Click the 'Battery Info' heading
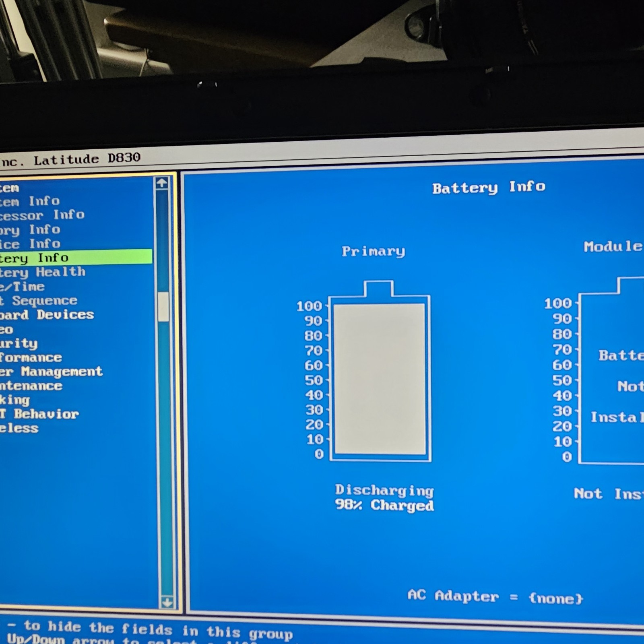This screenshot has width=644, height=644. [x=489, y=188]
